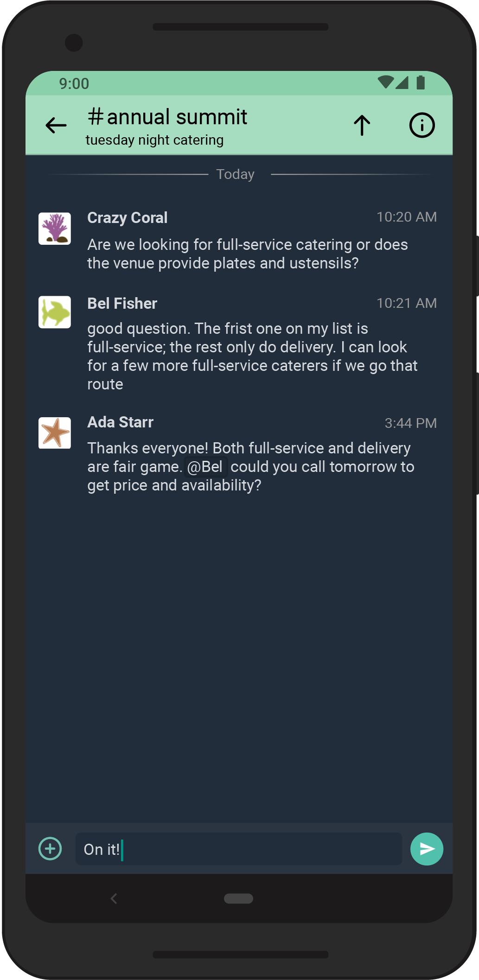Tap the @Bel mention in Ada's message

tap(205, 467)
